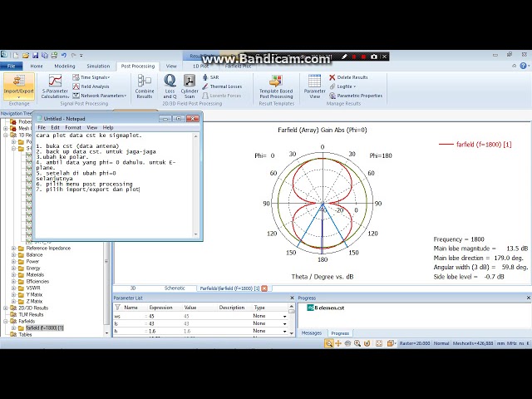Open Notepad's Help menu
Viewport: 532px width, 399px height.
click(x=108, y=127)
